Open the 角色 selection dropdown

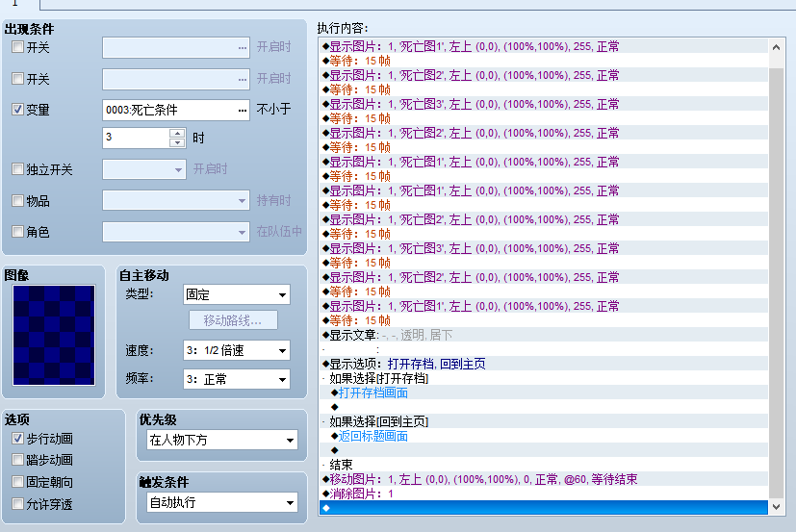[175, 232]
